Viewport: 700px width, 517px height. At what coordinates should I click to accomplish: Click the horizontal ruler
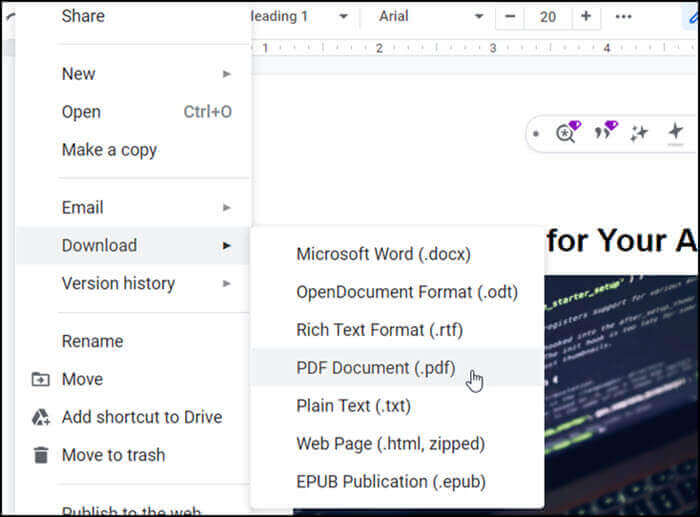475,48
